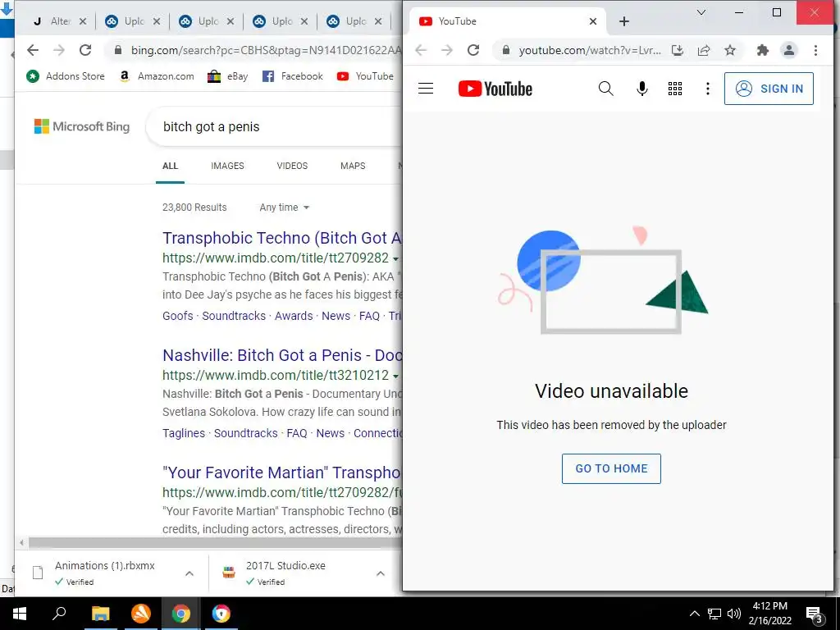Open the volume control in system tray
The image size is (840, 630).
tap(734, 614)
